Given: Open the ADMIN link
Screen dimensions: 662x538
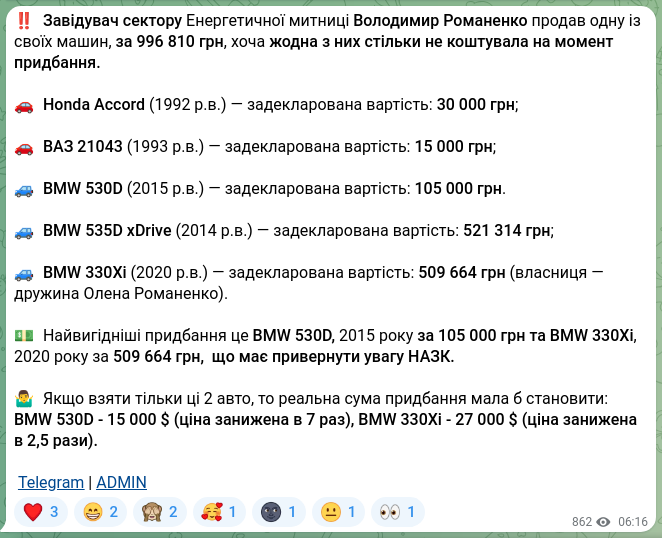Looking at the screenshot, I should 121,482.
